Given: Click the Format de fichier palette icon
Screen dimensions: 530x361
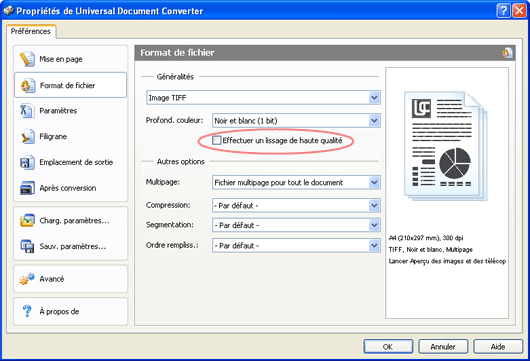Looking at the screenshot, I should click(x=28, y=86).
